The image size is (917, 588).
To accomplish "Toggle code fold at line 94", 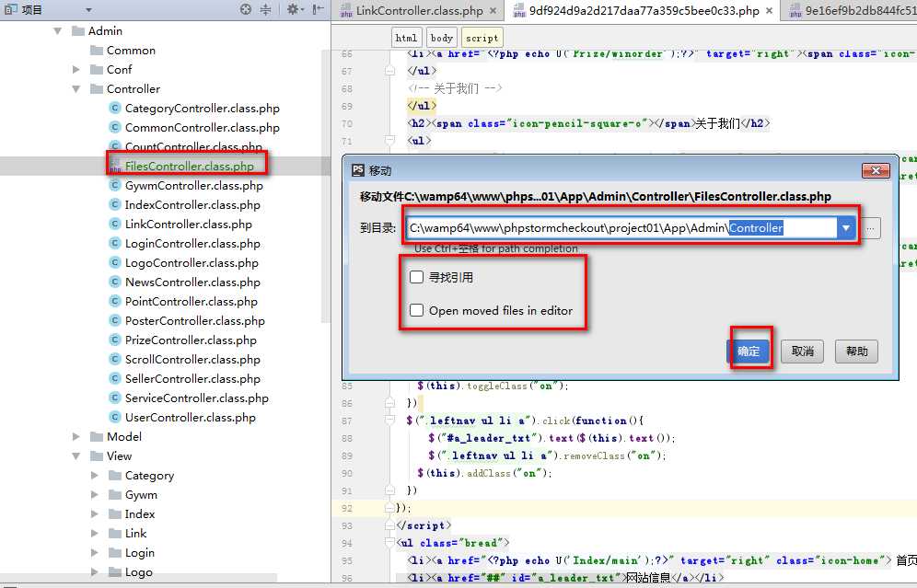I will 390,543.
